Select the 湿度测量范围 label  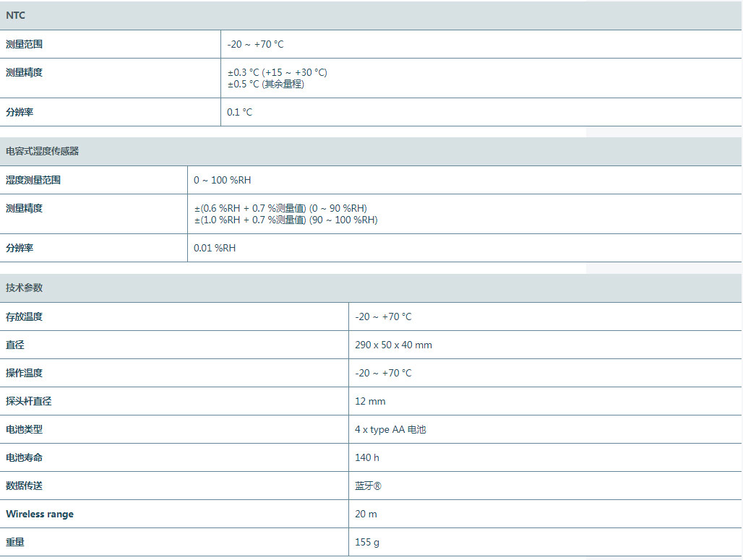(33, 180)
